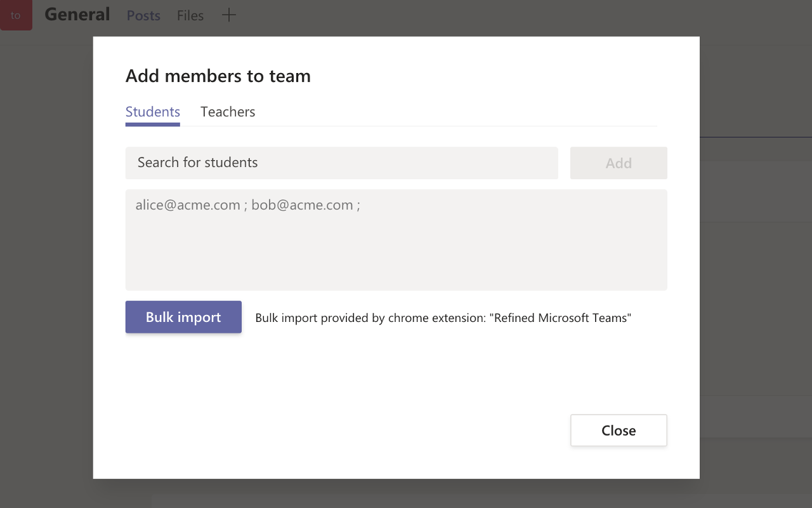Start the Bulk import
Image resolution: width=812 pixels, height=508 pixels.
[x=183, y=317]
